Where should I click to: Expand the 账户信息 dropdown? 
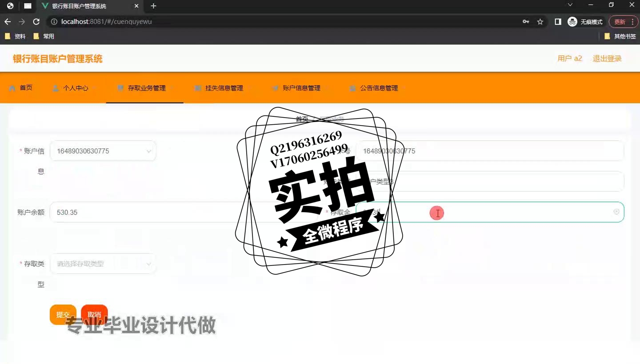103,151
